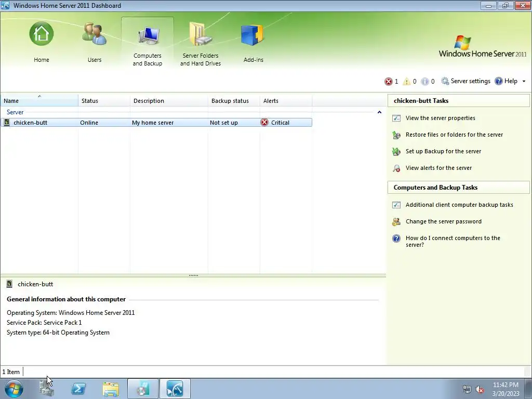Sort by the Alerts column header

[x=286, y=101]
